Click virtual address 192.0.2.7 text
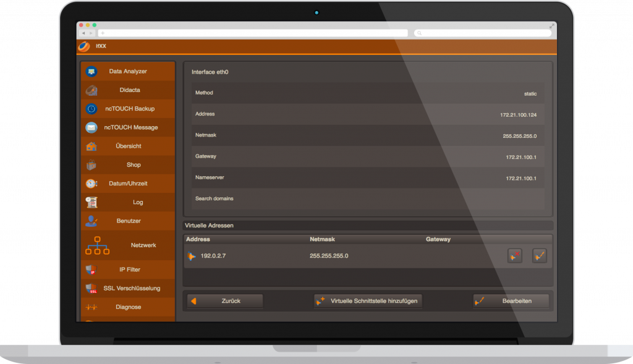Viewport: 633px width, 364px height. [213, 256]
